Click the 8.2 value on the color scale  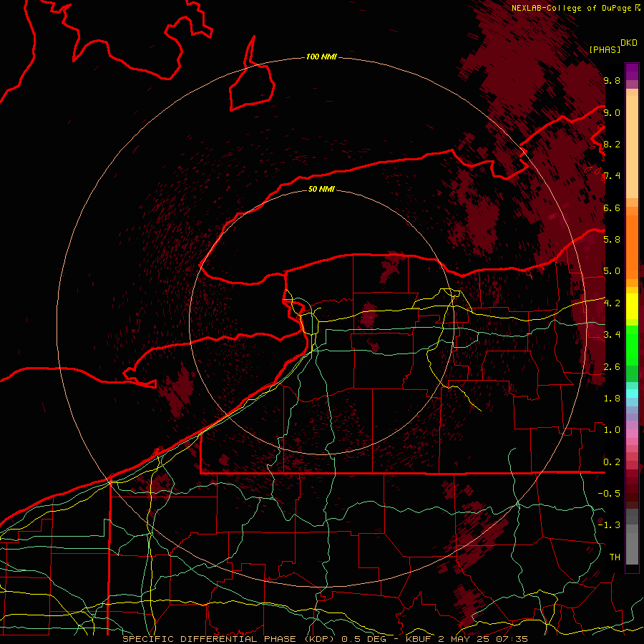[612, 144]
